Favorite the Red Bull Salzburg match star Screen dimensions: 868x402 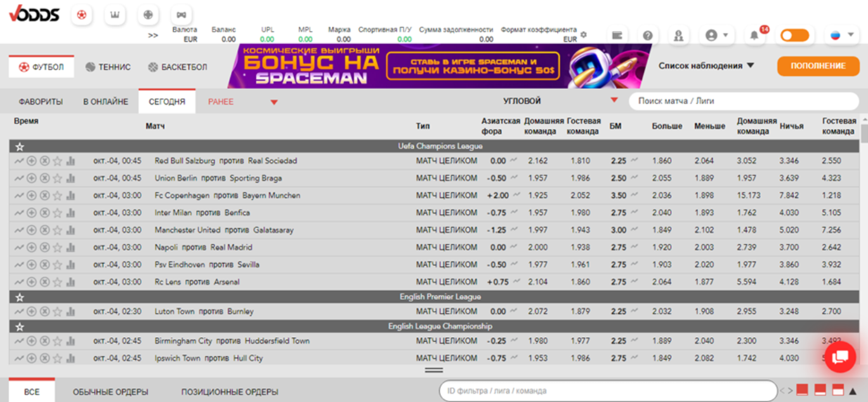tap(57, 161)
